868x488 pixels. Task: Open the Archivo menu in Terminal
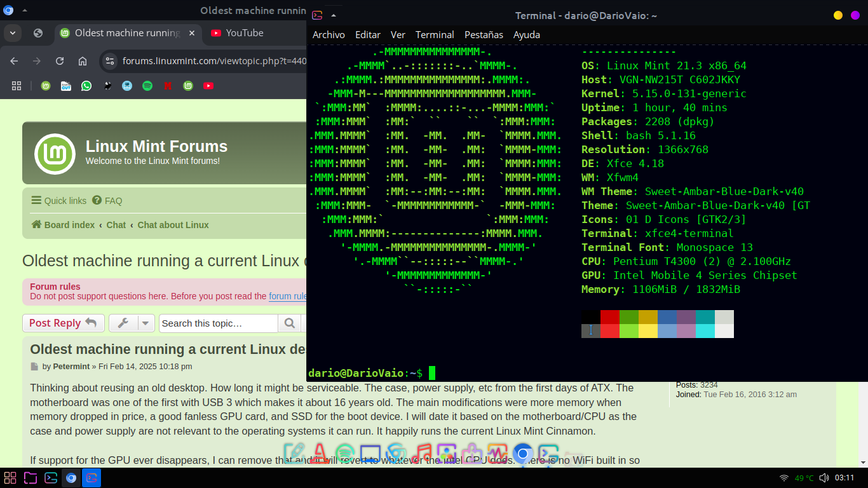click(329, 35)
